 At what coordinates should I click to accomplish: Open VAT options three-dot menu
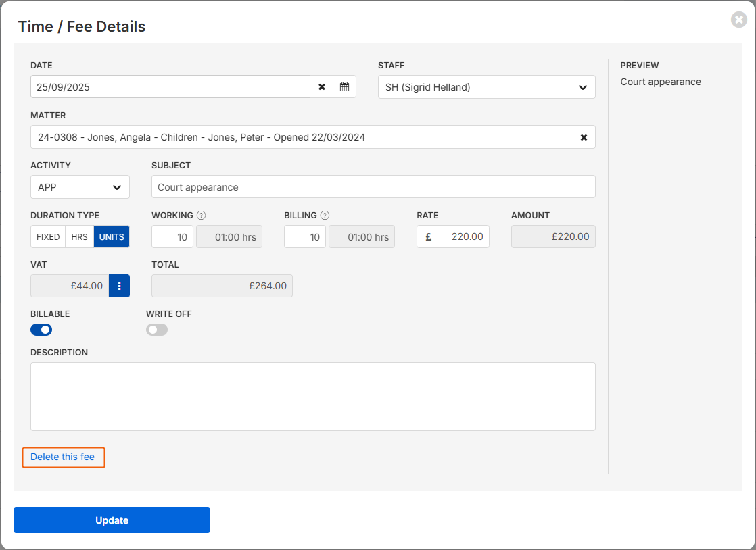119,286
